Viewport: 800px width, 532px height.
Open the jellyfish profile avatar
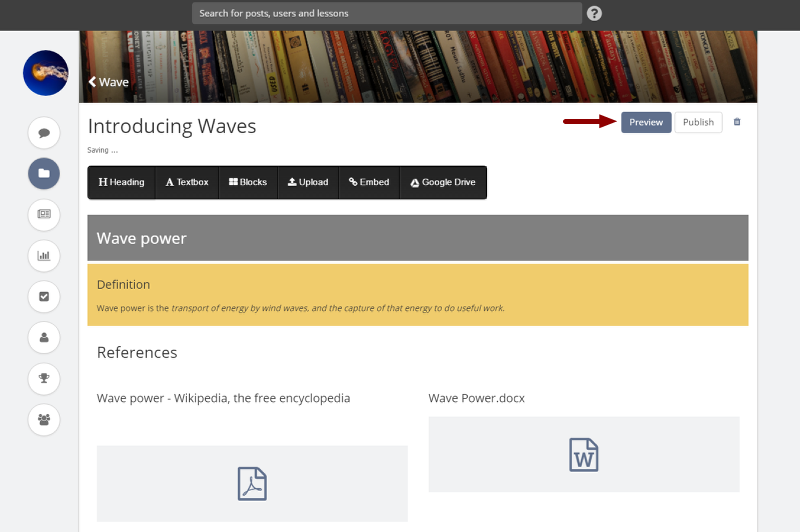click(45, 73)
